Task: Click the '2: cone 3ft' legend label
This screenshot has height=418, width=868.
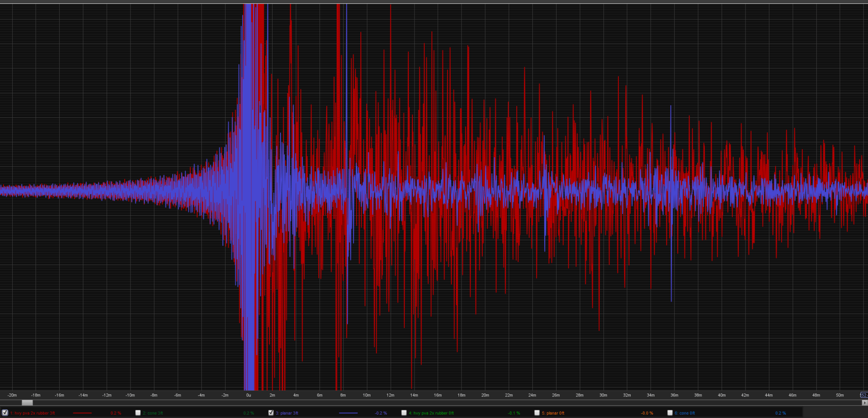Action: coord(153,413)
